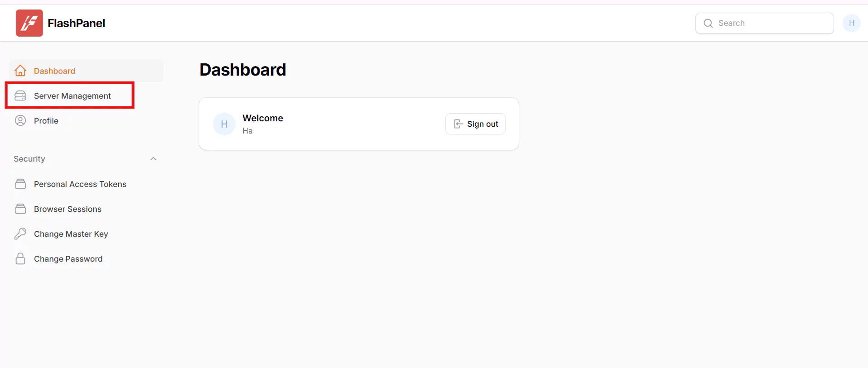Click the Dashboard home icon
The image size is (868, 368).
pyautogui.click(x=20, y=71)
